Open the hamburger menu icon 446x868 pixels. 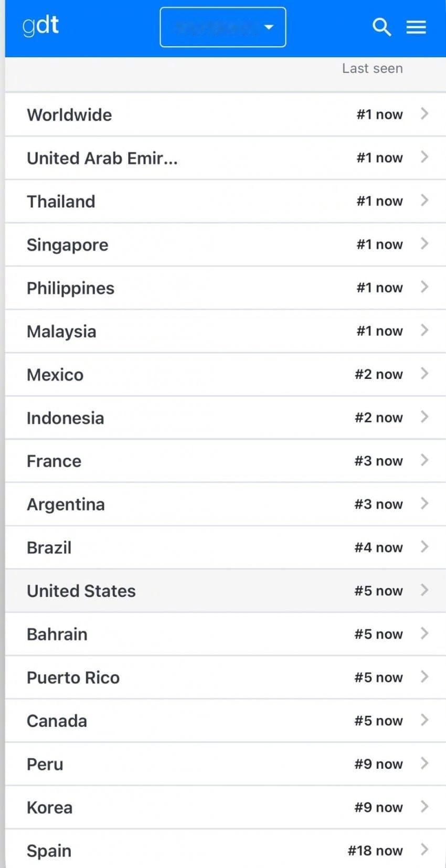click(416, 27)
